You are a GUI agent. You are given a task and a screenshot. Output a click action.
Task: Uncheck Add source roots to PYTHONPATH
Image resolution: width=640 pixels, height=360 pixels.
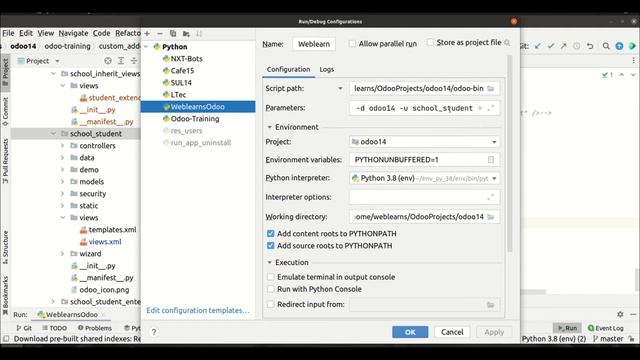click(x=271, y=246)
